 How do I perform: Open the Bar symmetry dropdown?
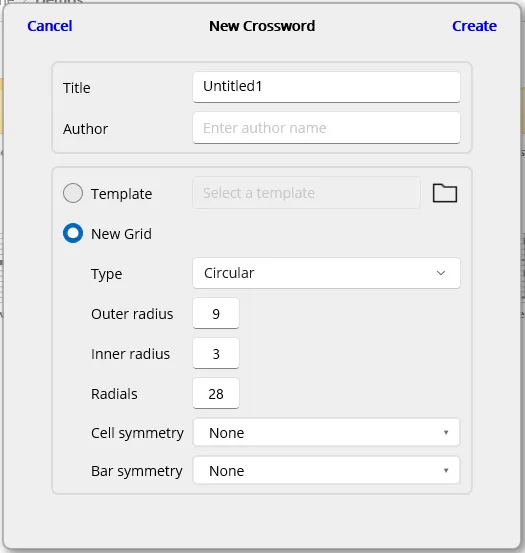coord(326,470)
